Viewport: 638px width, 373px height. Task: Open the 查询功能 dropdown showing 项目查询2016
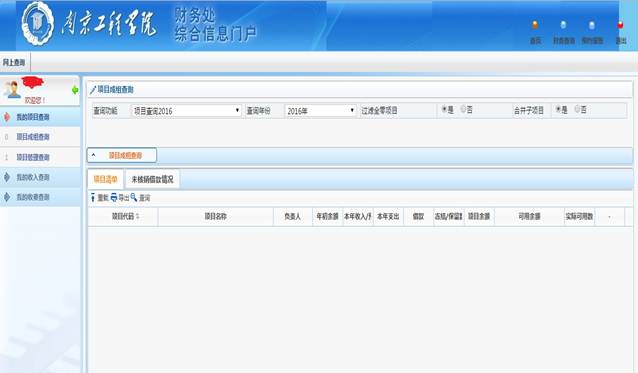tap(186, 111)
